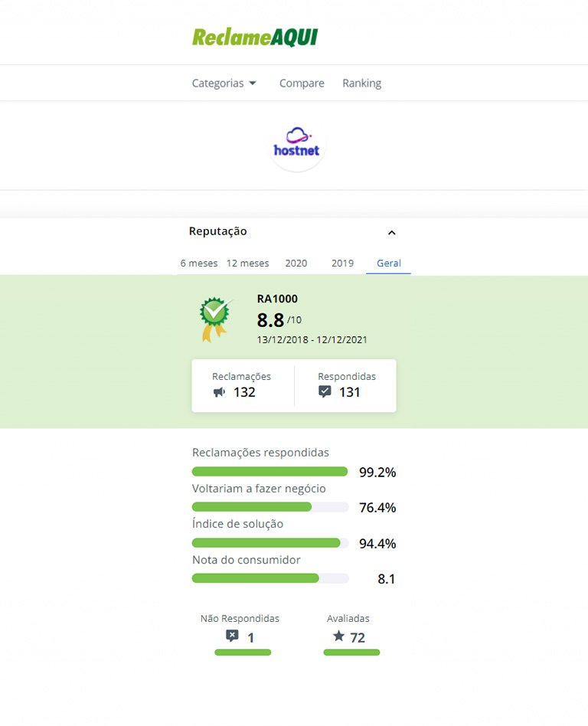Click the Índice de solução progress bar

point(270,543)
